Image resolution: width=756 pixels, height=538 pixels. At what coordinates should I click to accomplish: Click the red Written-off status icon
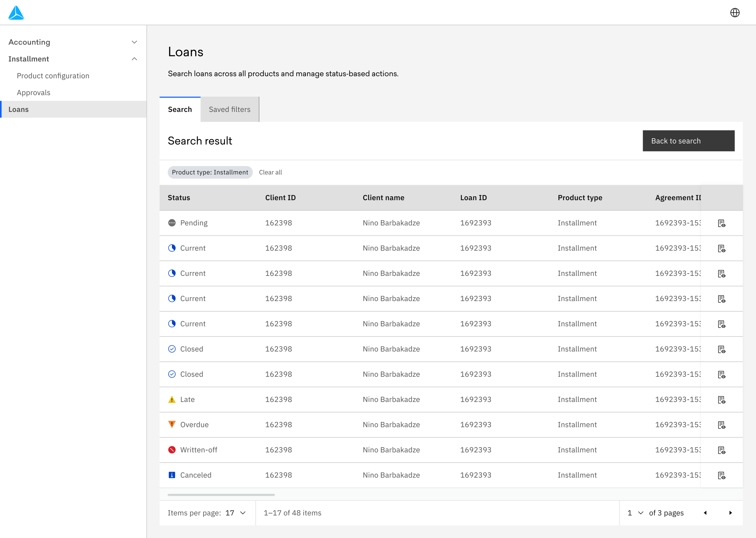172,450
